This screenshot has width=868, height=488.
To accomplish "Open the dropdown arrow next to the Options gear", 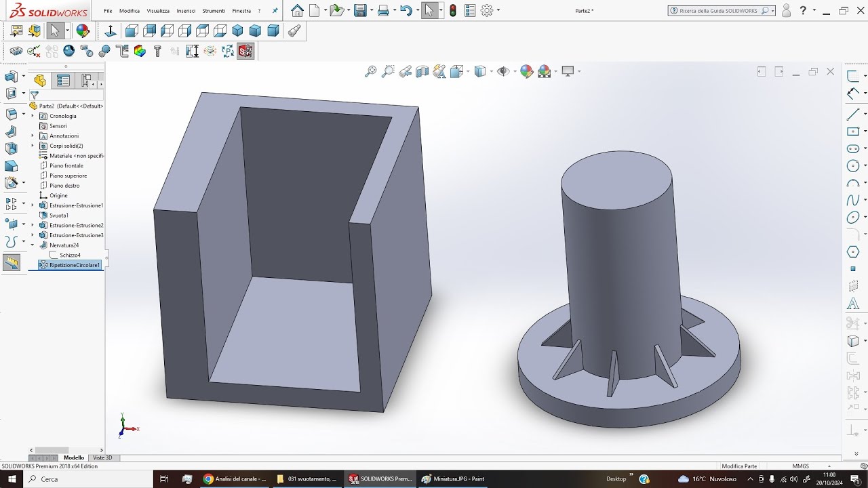I will (498, 11).
